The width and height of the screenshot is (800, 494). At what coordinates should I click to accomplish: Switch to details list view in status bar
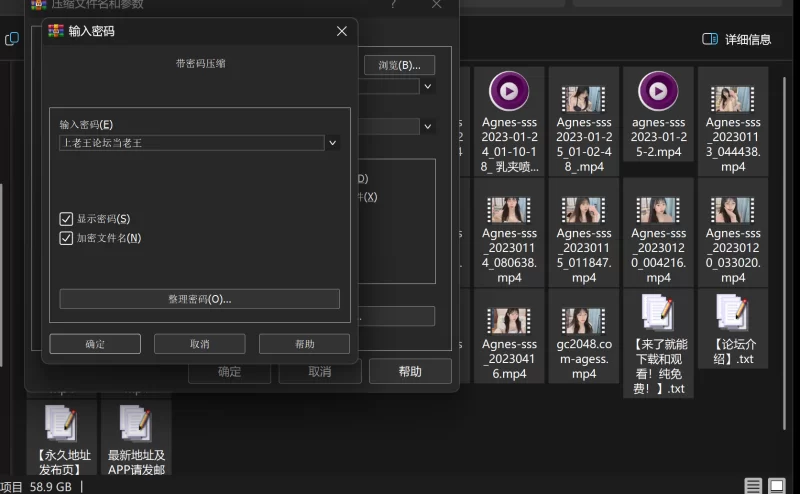753,486
